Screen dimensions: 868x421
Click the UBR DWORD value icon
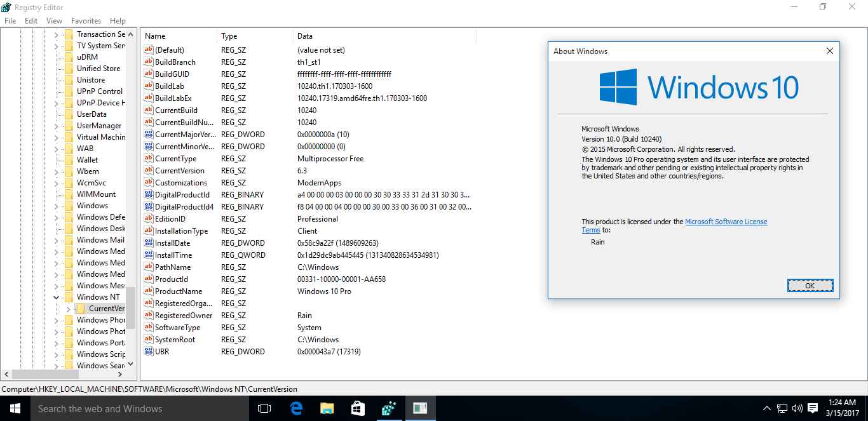149,351
